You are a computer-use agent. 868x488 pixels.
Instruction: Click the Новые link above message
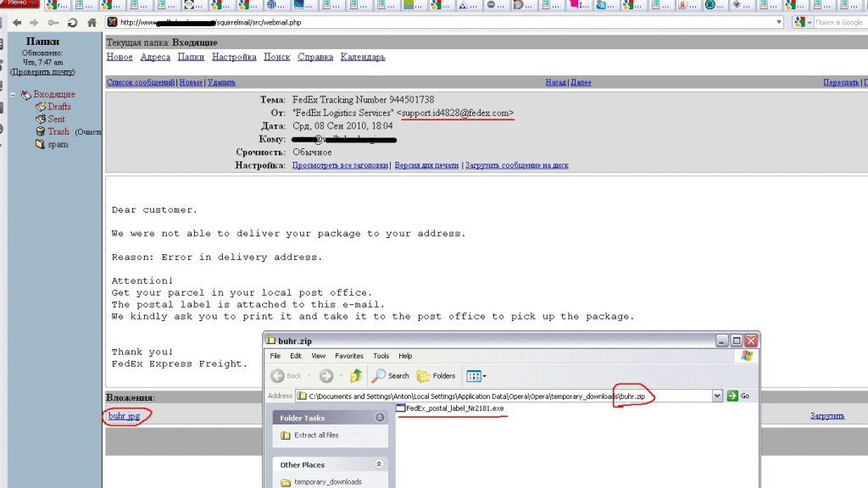tap(191, 82)
